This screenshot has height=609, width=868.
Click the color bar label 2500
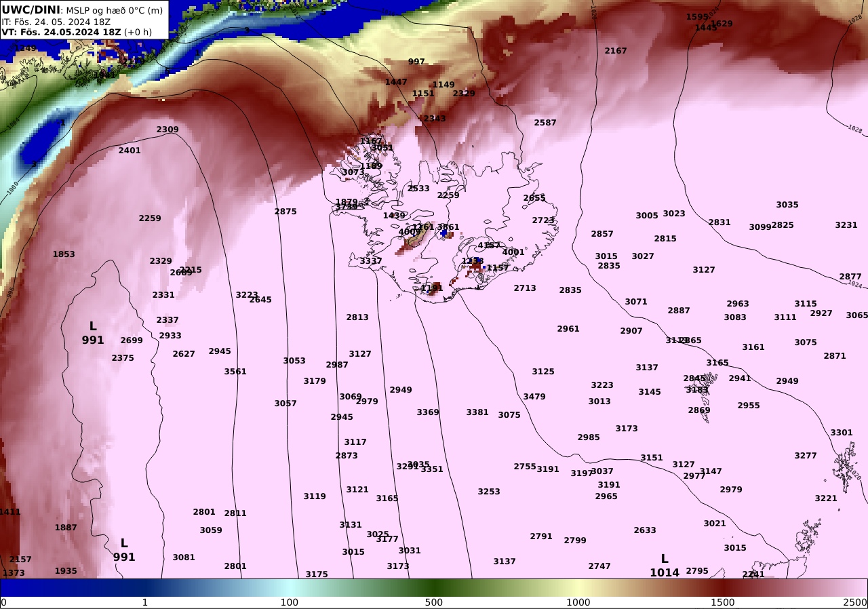[x=856, y=602]
